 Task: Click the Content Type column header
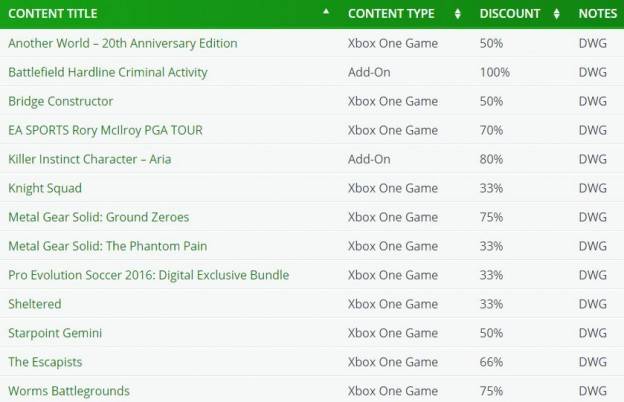[x=391, y=14]
